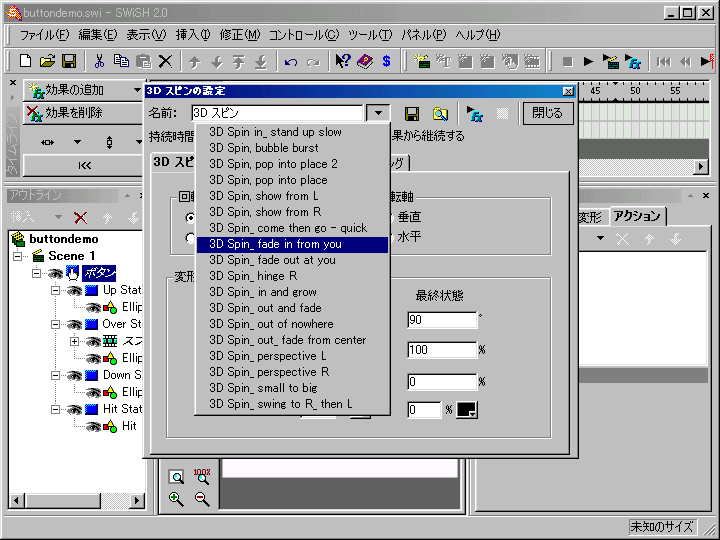Choose '3D Spin, bubble burst' preset
This screenshot has width=720, height=540.
[292, 148]
